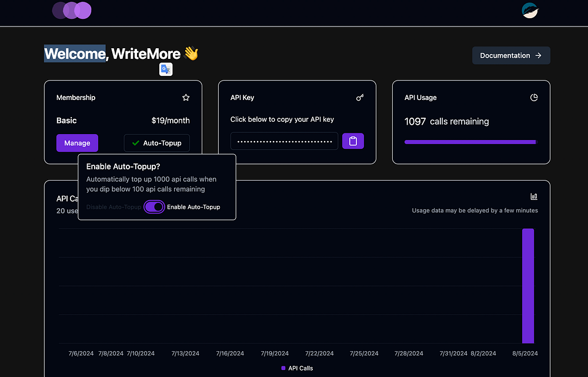The width and height of the screenshot is (588, 377).
Task: Click the auto top-up description text
Action: [x=151, y=184]
